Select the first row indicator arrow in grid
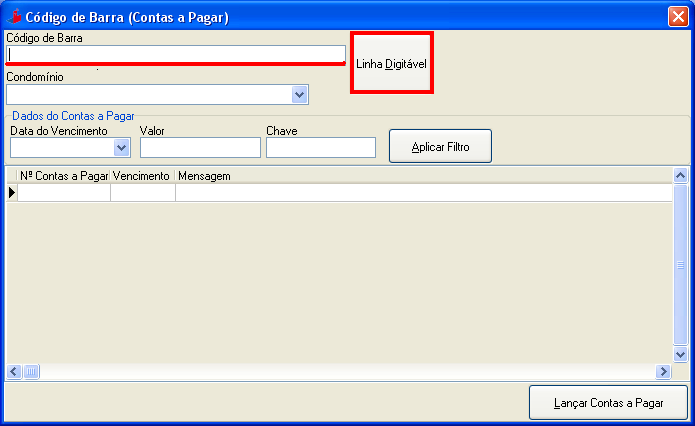This screenshot has width=695, height=426. pyautogui.click(x=12, y=193)
